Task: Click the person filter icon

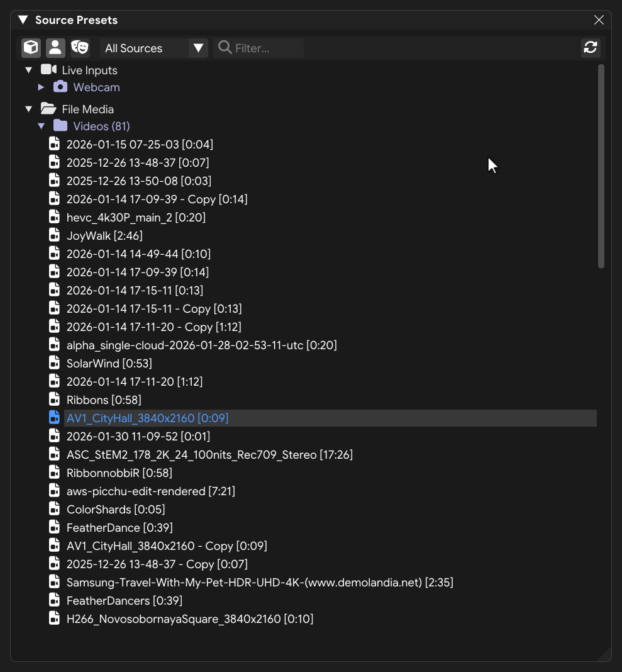Action: (x=55, y=48)
